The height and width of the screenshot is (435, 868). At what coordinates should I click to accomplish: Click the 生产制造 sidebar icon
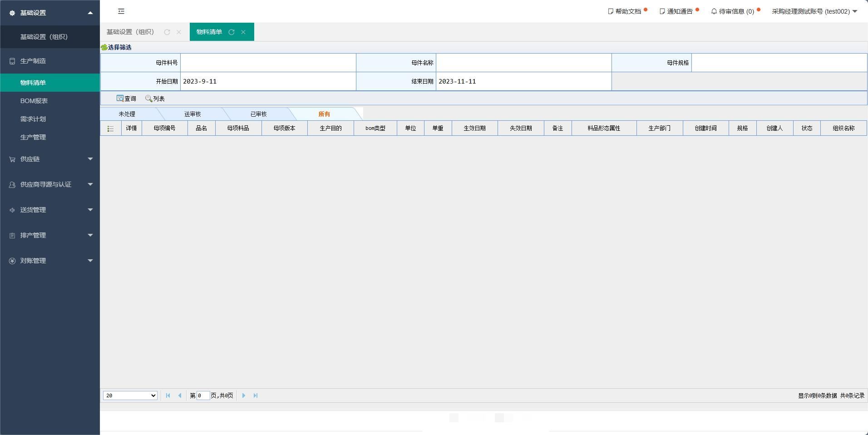(x=12, y=61)
